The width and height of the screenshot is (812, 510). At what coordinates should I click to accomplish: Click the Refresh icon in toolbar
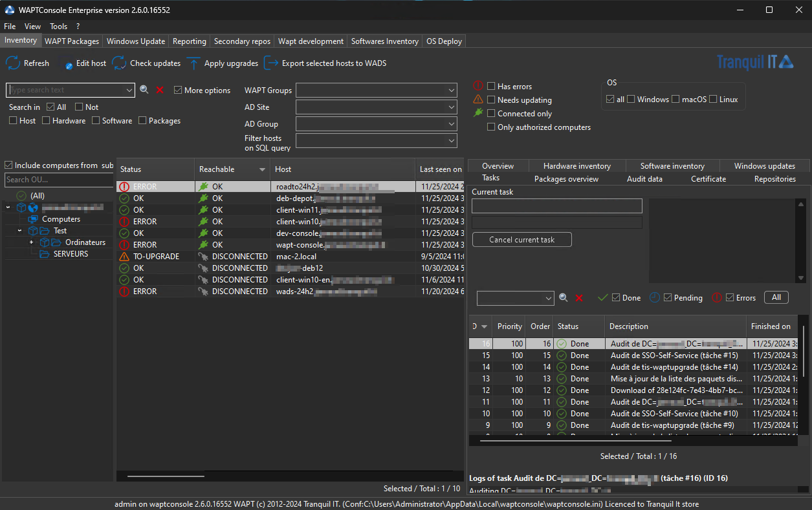click(x=13, y=63)
